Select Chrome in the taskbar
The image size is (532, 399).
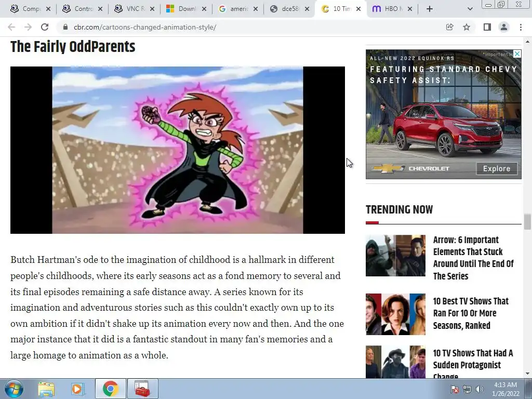110,389
